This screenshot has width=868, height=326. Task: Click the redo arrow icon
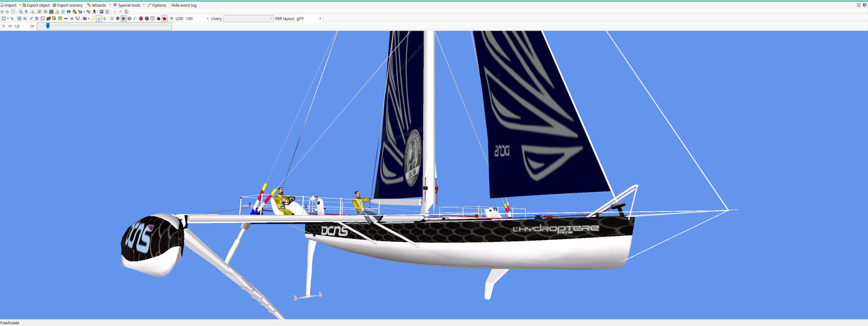pyautogui.click(x=121, y=12)
